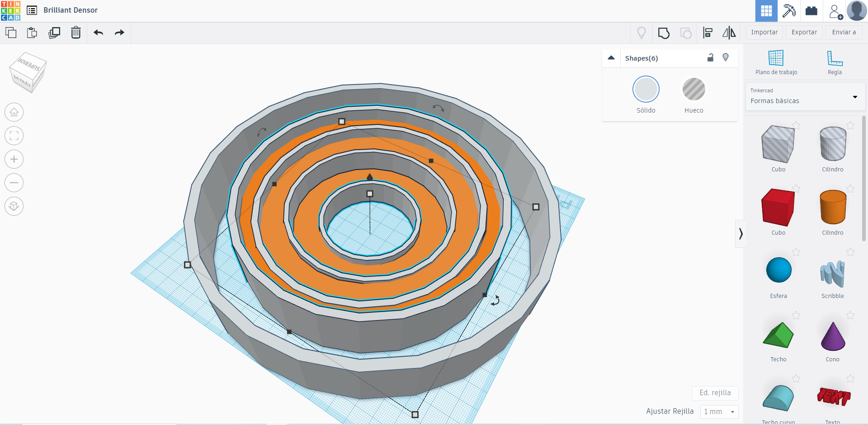Switch to orthographic perspective view
The image size is (868, 425).
pyautogui.click(x=14, y=206)
